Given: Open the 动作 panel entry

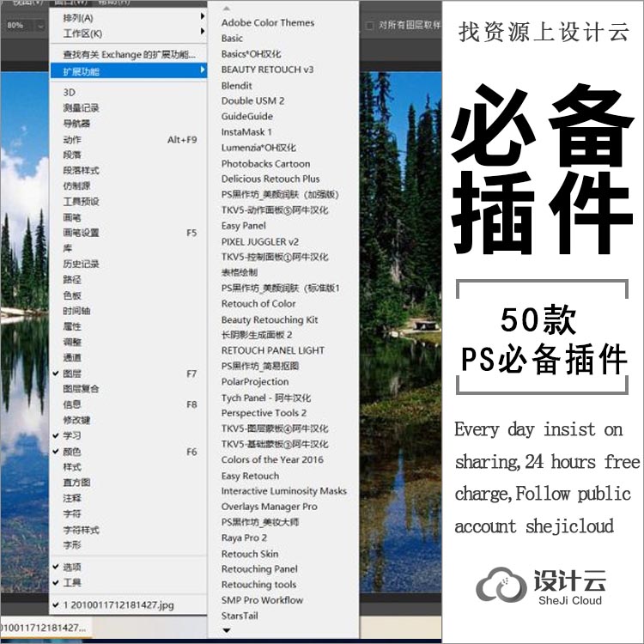Looking at the screenshot, I should [x=129, y=140].
